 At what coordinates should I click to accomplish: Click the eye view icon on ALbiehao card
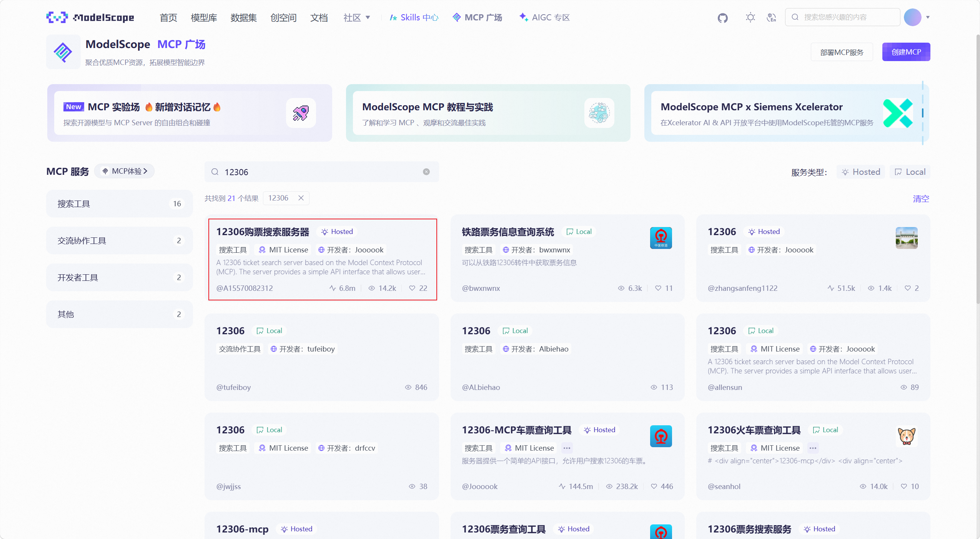pos(654,387)
